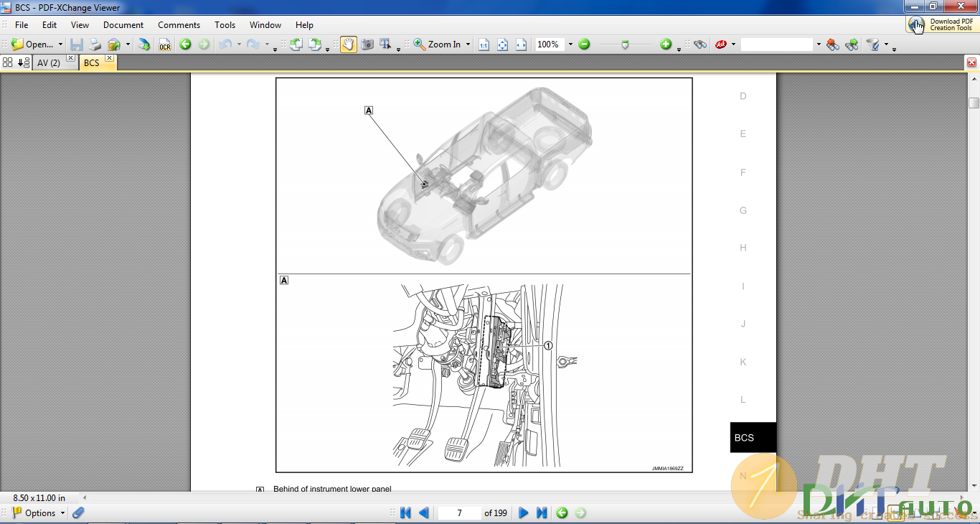Image resolution: width=980 pixels, height=524 pixels.
Task: Open the Help menu
Action: (304, 25)
